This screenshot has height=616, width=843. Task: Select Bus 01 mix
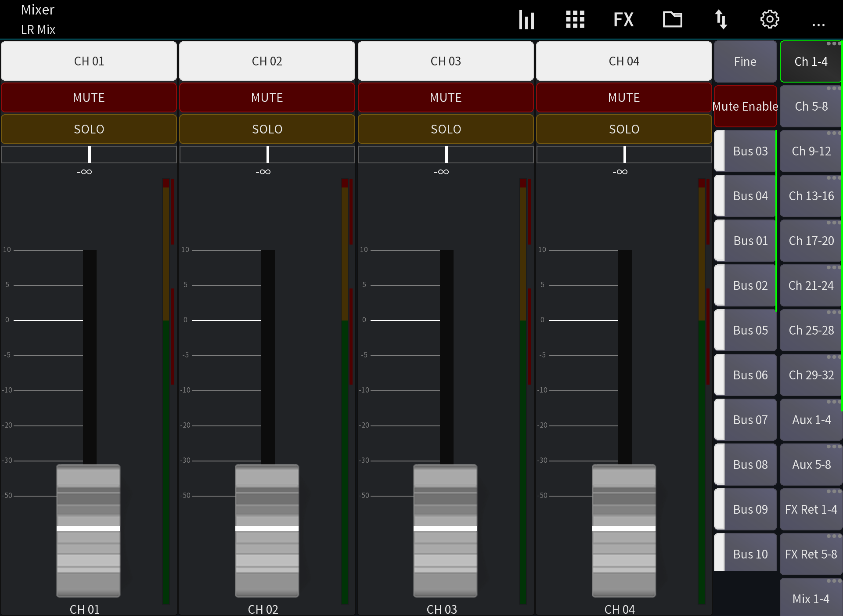click(745, 241)
